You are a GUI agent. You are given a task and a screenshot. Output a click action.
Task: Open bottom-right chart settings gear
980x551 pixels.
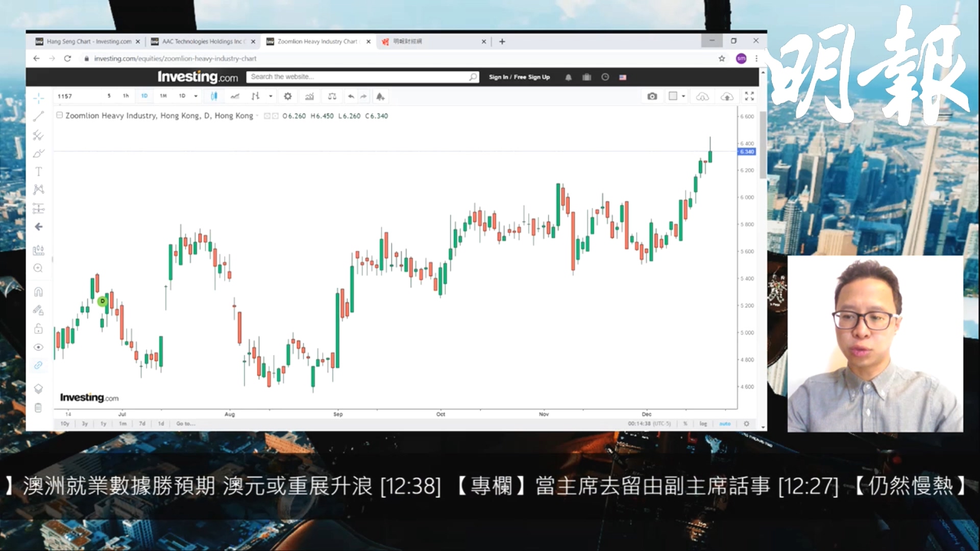click(746, 423)
